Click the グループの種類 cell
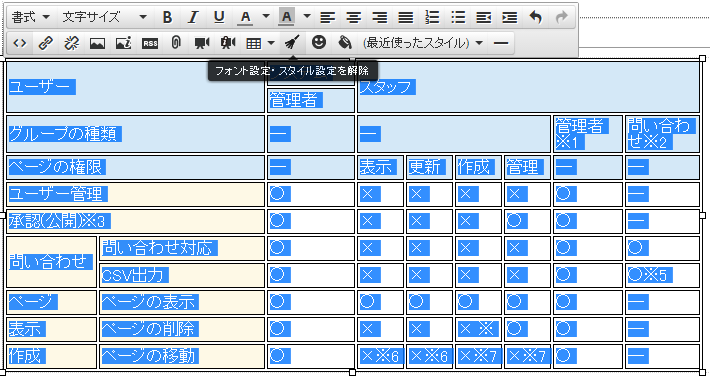 click(x=135, y=134)
